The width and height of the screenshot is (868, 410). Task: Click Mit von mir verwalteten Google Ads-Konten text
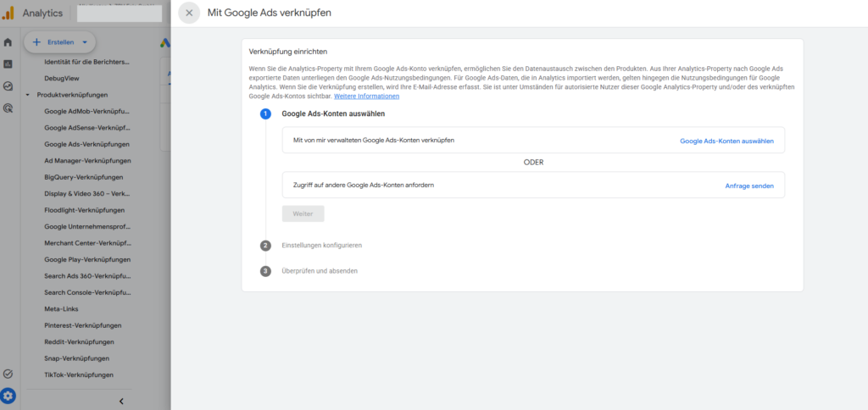tap(374, 141)
